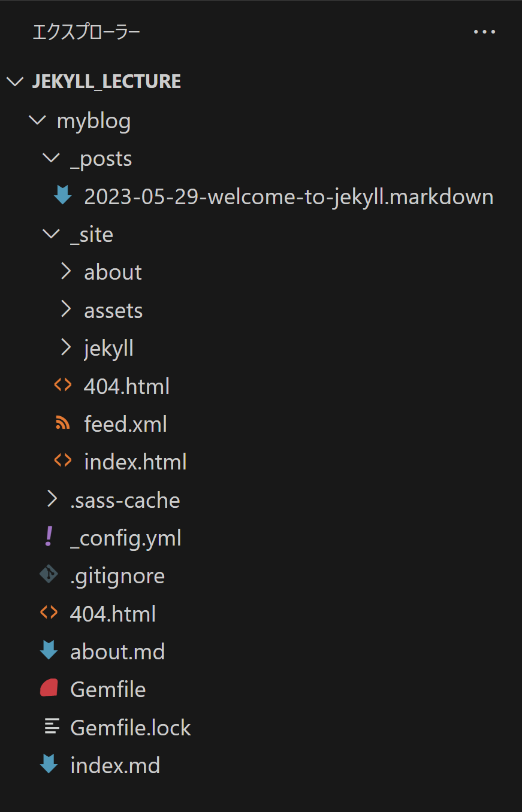522x812 pixels.
Task: Expand the about folder inside _site
Action: pos(66,272)
